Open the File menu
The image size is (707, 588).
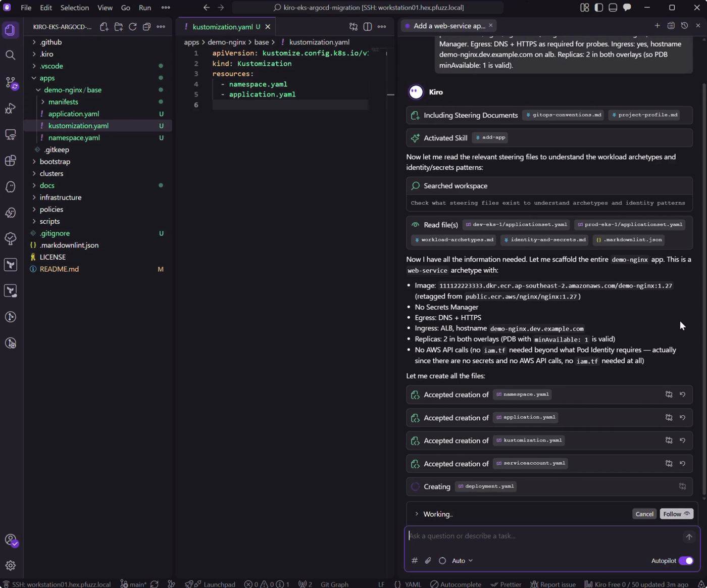click(26, 8)
